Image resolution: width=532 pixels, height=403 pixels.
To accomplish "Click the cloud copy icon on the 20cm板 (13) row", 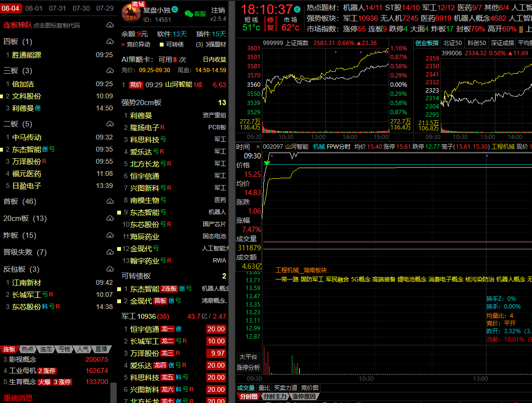I will [x=110, y=218].
